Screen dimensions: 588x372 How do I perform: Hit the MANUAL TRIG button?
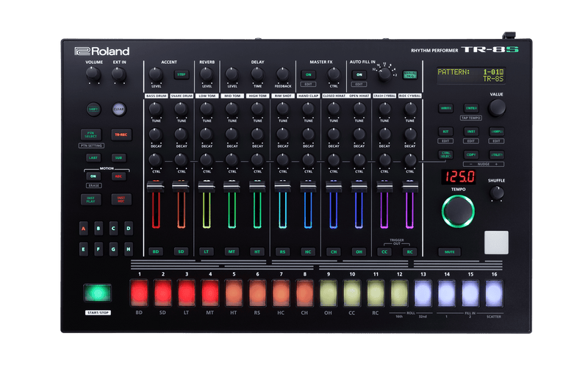(x=410, y=75)
